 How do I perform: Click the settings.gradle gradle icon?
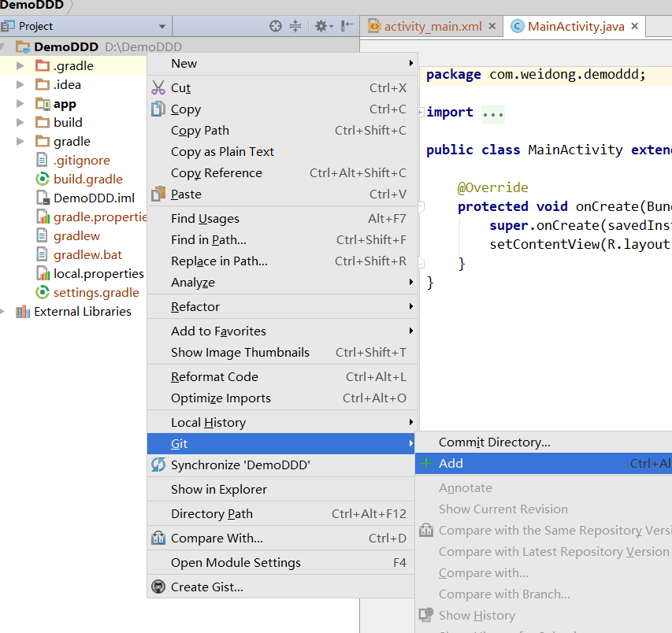click(x=43, y=293)
